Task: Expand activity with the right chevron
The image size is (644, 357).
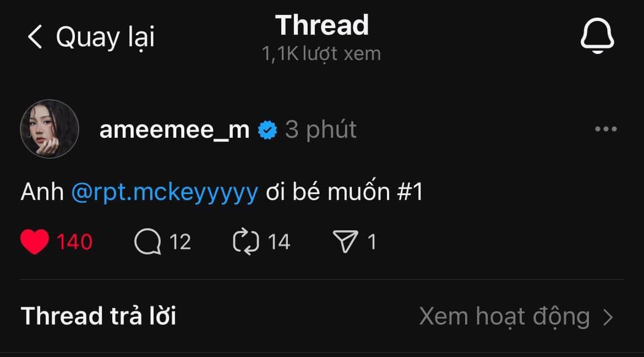Action: point(608,317)
